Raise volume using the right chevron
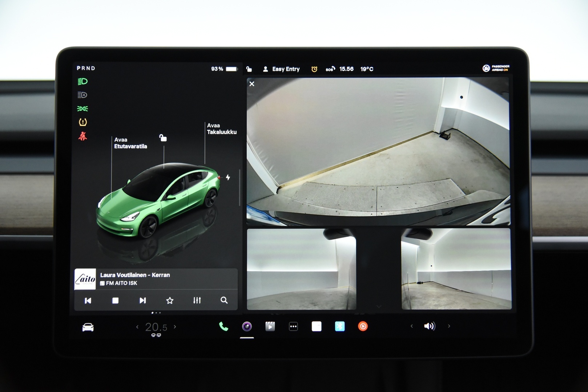The height and width of the screenshot is (392, 588). [x=448, y=326]
